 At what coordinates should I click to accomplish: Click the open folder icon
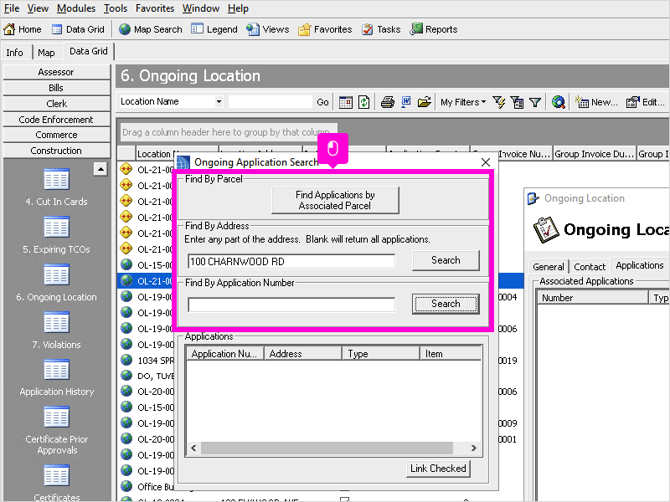(424, 102)
